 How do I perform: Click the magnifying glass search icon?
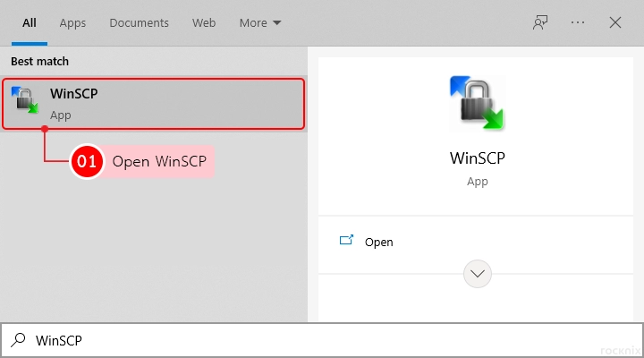point(18,340)
